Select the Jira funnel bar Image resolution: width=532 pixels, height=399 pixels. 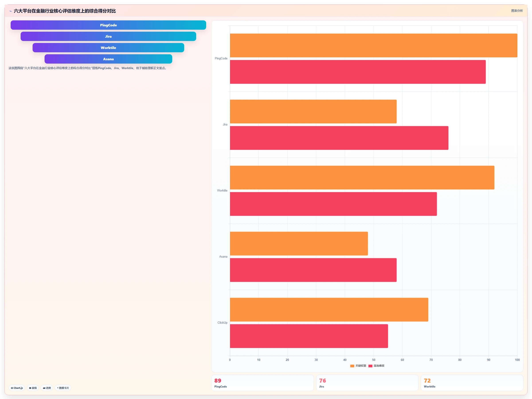(108, 36)
